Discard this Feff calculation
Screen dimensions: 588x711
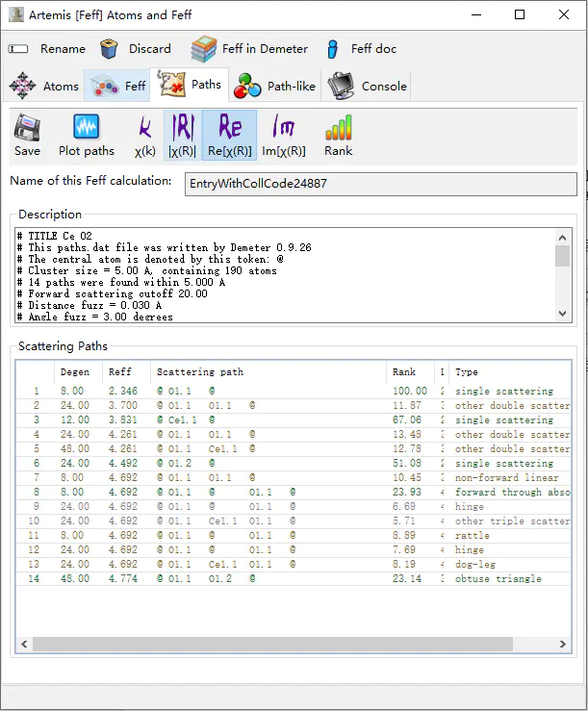(135, 49)
